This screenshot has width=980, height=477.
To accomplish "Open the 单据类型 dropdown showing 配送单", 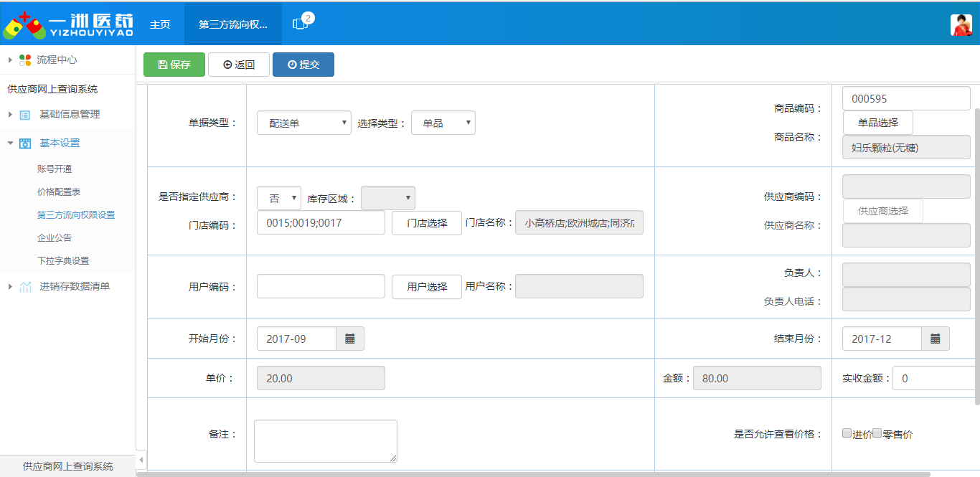I will [303, 122].
